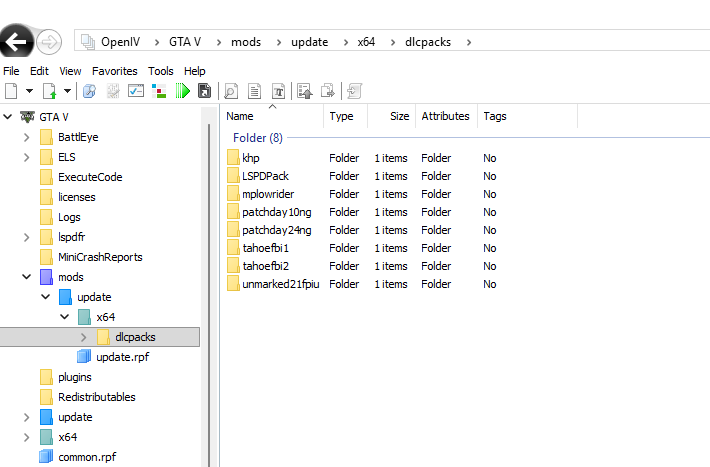Collapse the x64 folder under mods update
Screen dimensions: 710x467
65,317
